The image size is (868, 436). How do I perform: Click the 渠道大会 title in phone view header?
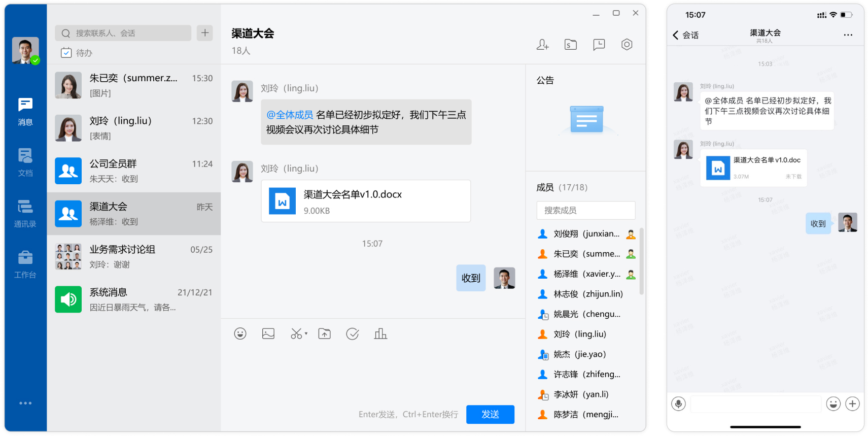[765, 33]
